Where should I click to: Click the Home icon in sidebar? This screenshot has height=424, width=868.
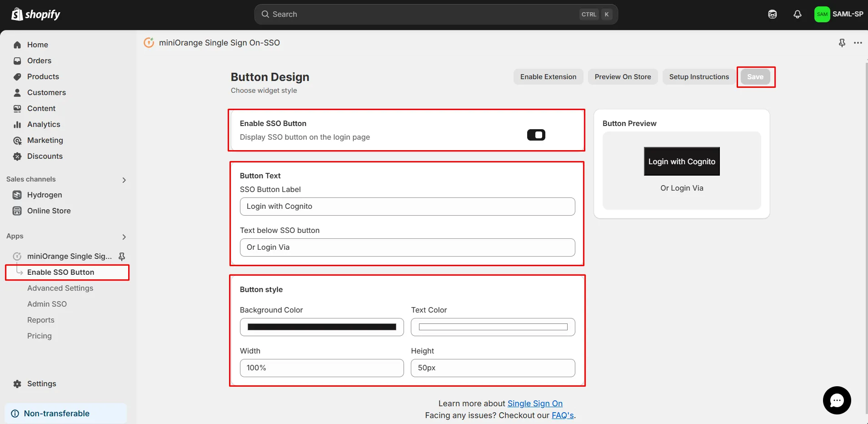tap(17, 45)
